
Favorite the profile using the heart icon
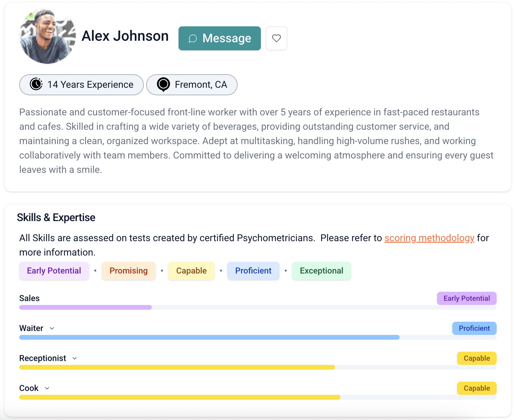click(276, 38)
